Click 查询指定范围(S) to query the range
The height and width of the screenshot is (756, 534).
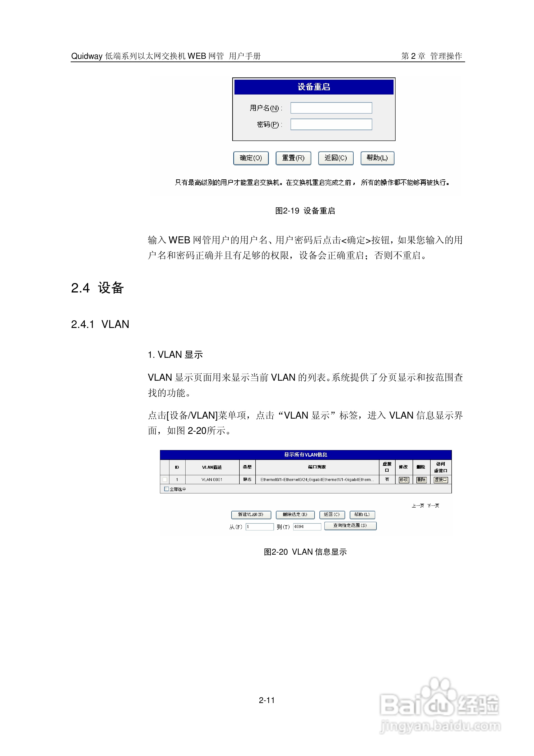click(x=350, y=526)
